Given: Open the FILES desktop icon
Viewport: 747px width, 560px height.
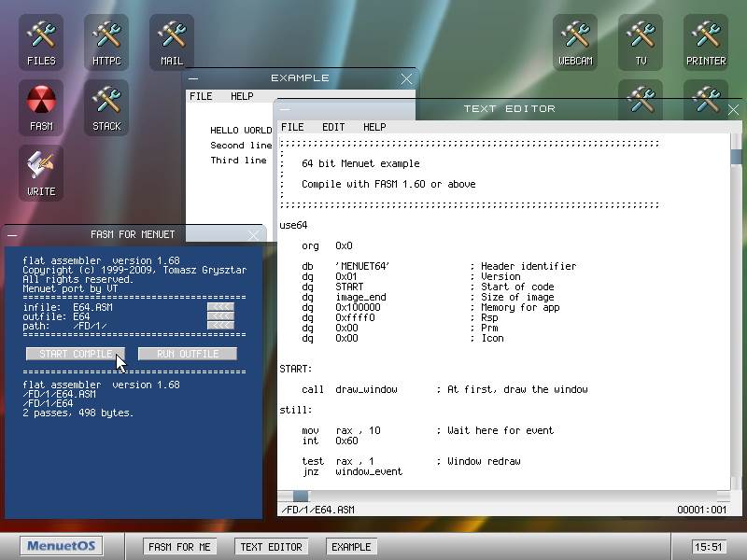Looking at the screenshot, I should point(41,42).
